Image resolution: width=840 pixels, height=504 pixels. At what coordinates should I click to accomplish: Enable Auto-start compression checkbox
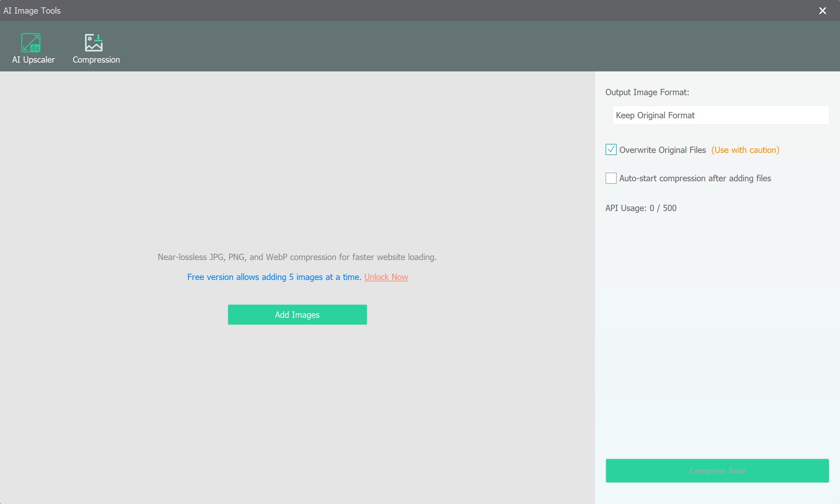click(x=611, y=178)
